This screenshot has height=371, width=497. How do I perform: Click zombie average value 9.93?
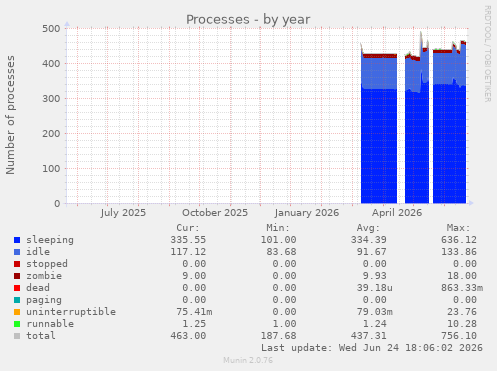[375, 276]
